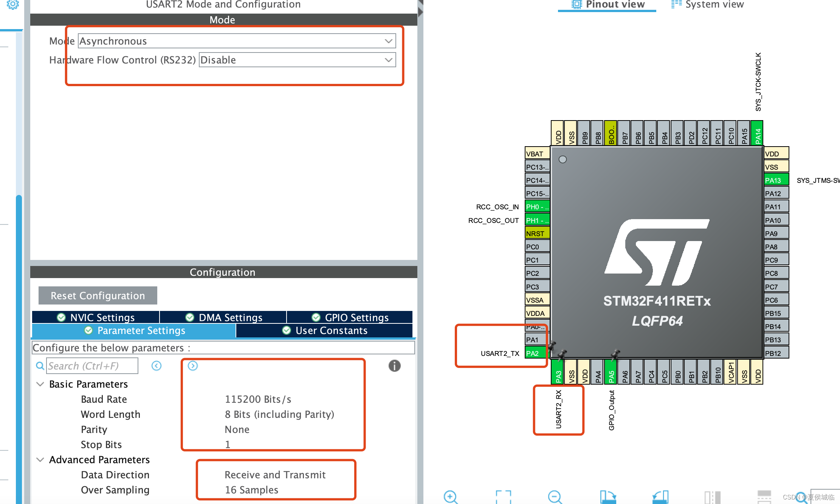Collapse the Advanced Parameters section
The height and width of the screenshot is (504, 840).
(40, 460)
